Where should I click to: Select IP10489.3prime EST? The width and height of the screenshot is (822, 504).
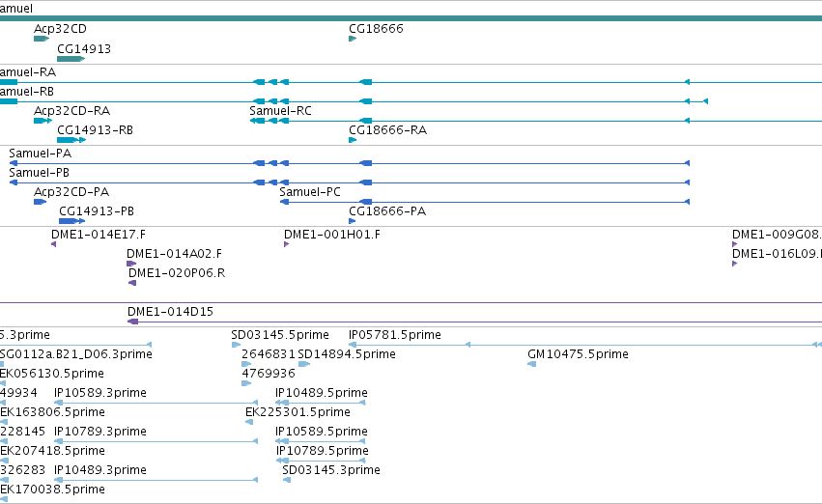100,471
